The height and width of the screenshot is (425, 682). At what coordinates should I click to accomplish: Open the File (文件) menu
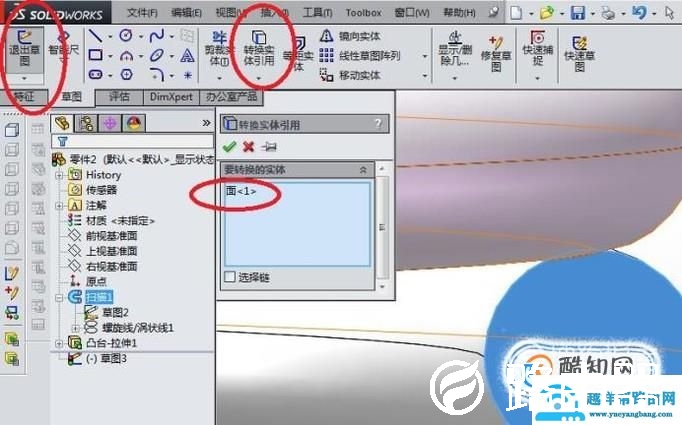[x=142, y=13]
